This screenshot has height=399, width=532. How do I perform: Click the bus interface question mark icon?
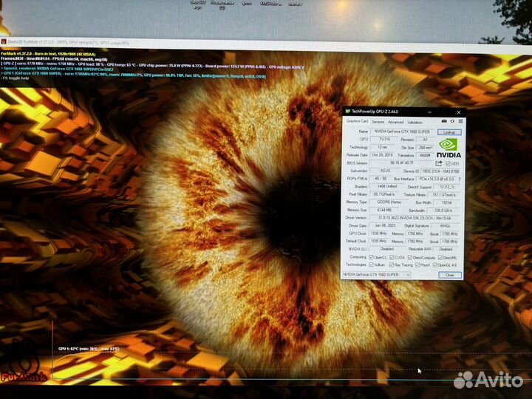(x=460, y=179)
